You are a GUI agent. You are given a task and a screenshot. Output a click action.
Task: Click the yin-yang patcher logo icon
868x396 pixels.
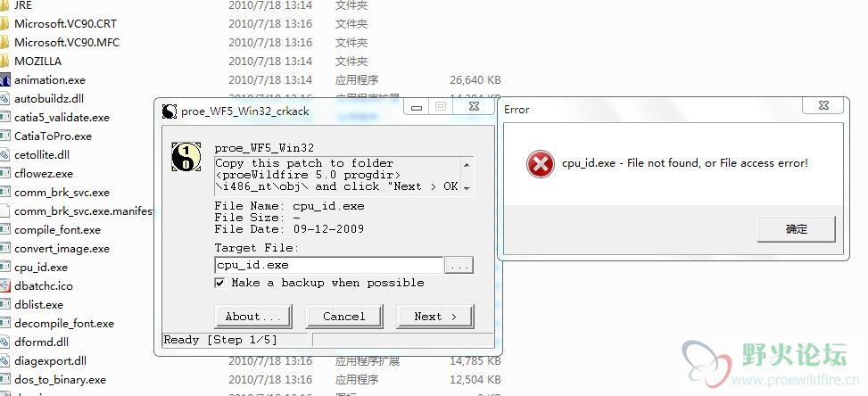click(186, 157)
